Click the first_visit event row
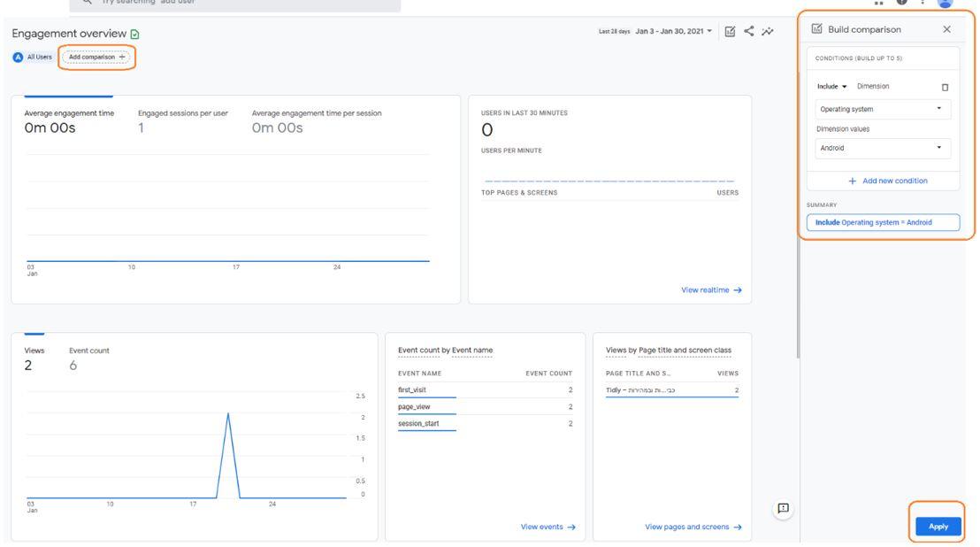This screenshot has width=980, height=547. [x=485, y=390]
